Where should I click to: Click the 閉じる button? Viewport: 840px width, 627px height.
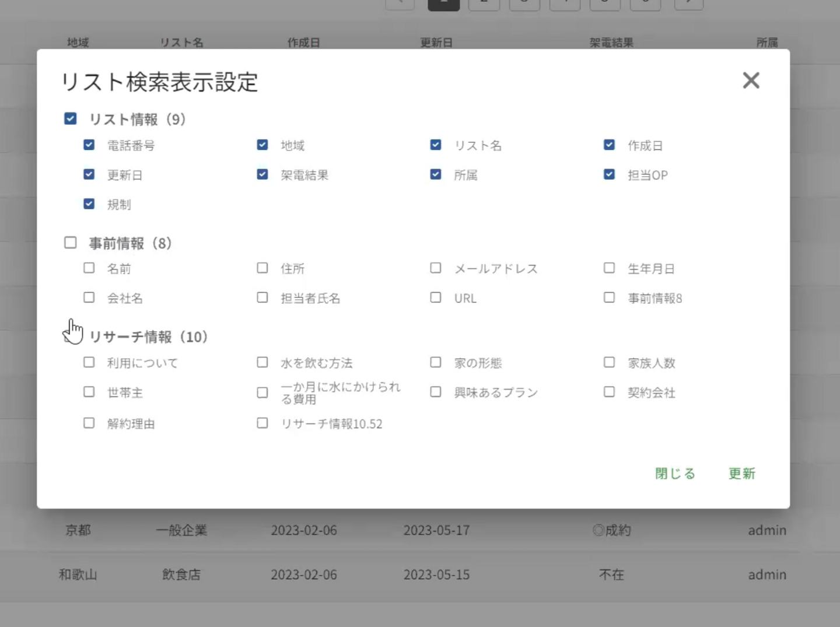(x=675, y=473)
